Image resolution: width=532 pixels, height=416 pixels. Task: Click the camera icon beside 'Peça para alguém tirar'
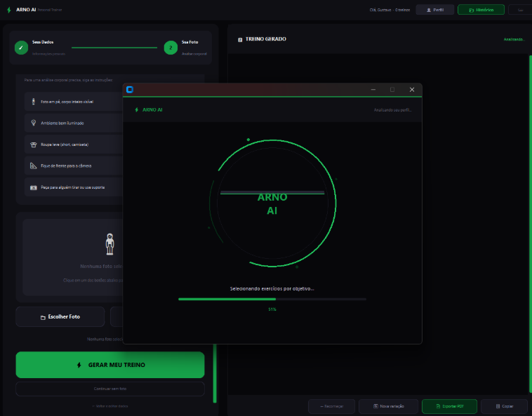click(x=33, y=187)
